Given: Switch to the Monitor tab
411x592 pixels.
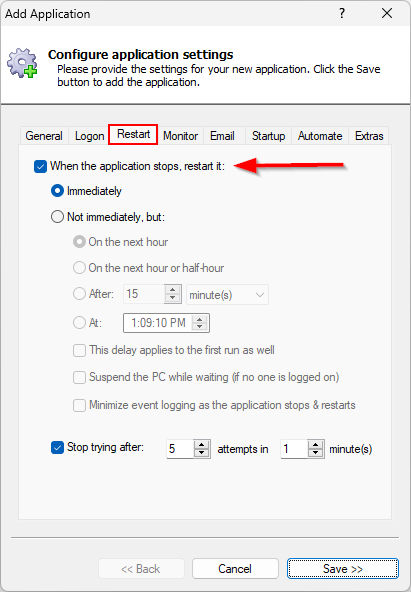Looking at the screenshot, I should pos(180,136).
